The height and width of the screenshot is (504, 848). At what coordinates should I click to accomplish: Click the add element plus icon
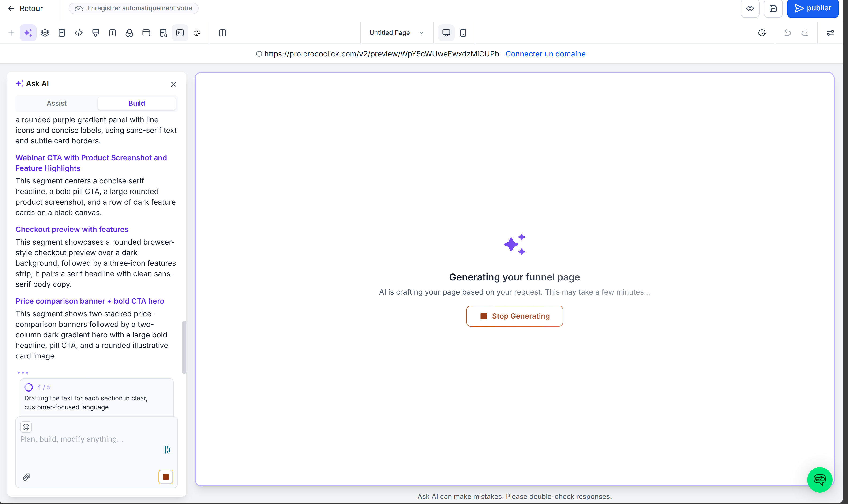click(11, 33)
